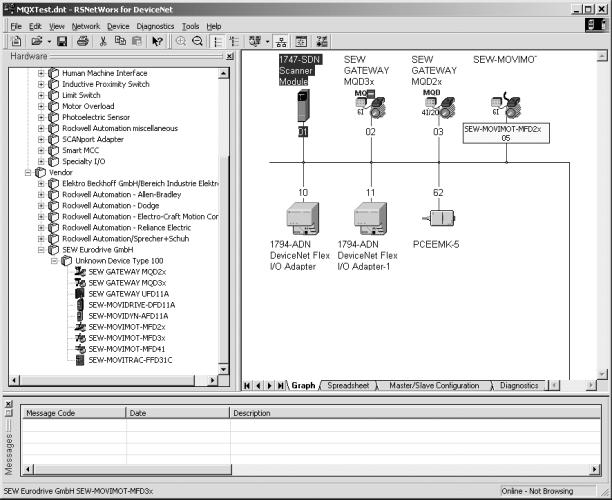Select the 1794-ADN Flex I/O Adapter-1 at node 11
The width and height of the screenshot is (612, 500).
(x=370, y=218)
